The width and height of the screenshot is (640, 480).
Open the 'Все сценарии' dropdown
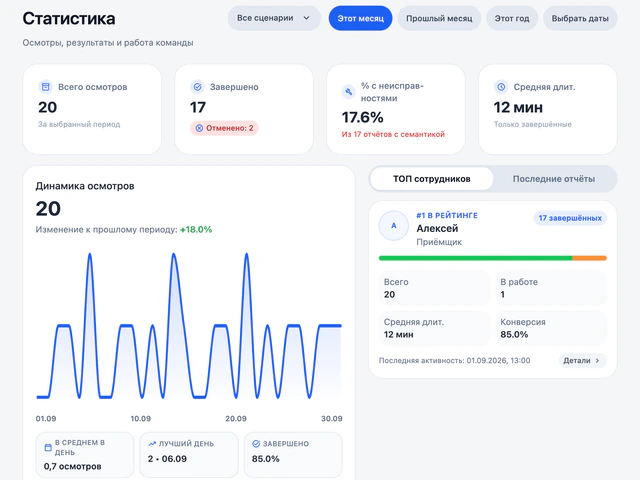(x=274, y=18)
